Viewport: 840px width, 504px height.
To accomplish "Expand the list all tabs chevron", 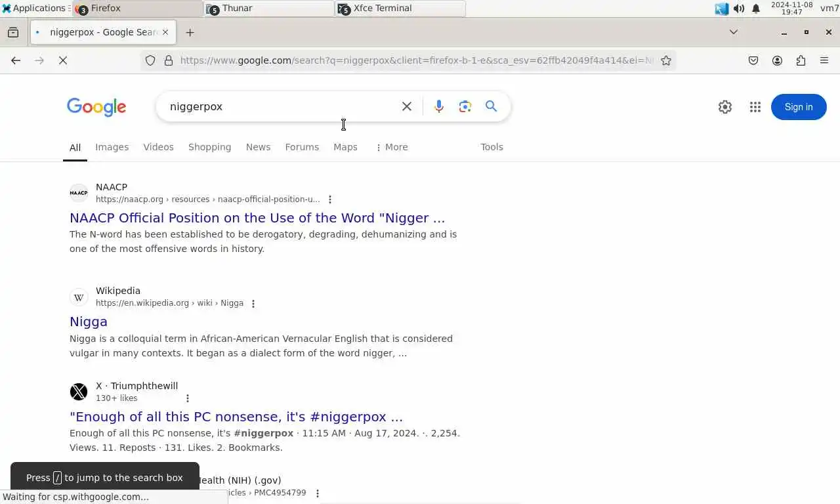I will pos(734,32).
